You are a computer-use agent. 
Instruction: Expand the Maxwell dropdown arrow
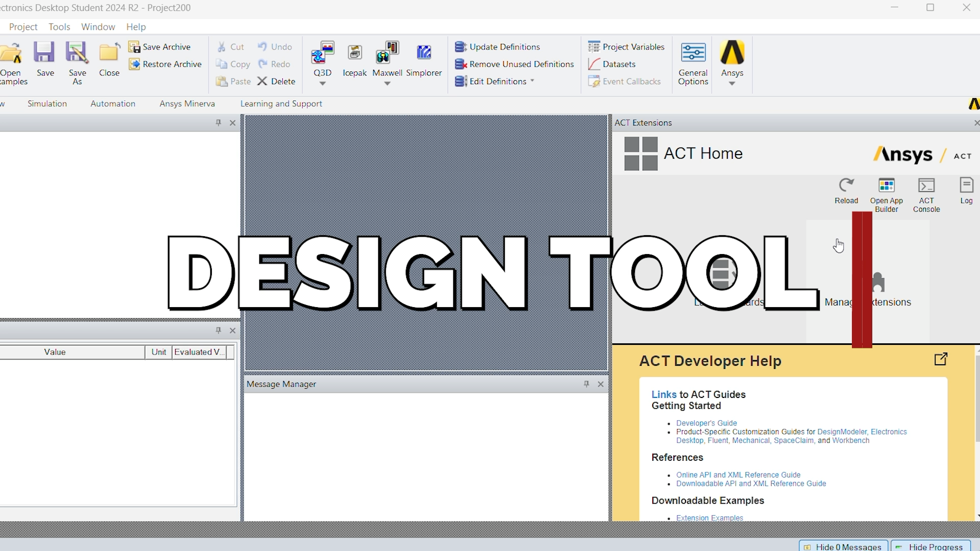tap(387, 84)
